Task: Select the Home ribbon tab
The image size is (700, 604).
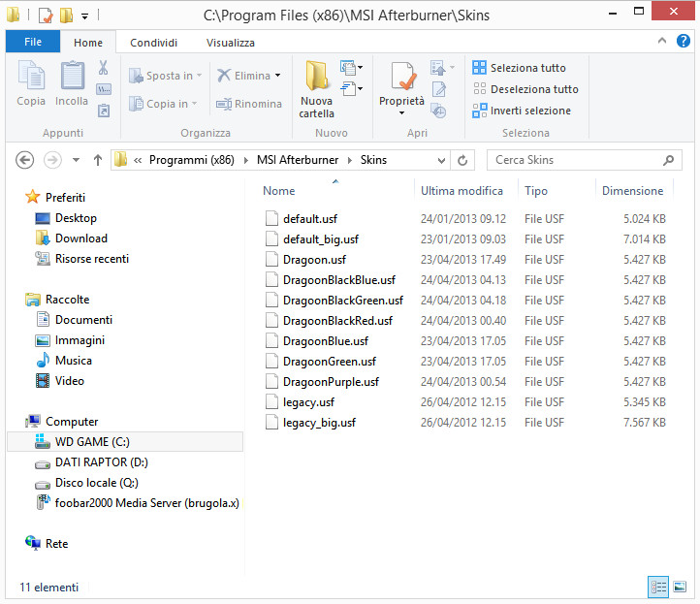Action: (x=88, y=43)
